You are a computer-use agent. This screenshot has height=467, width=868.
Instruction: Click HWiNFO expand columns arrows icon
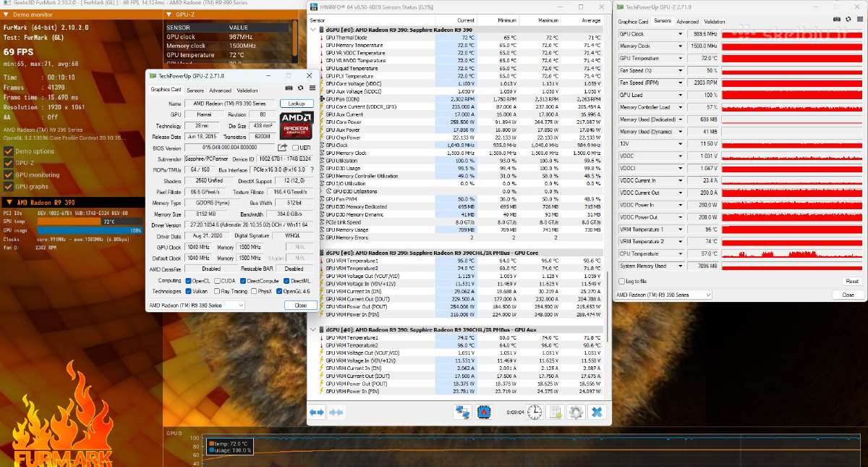(317, 412)
